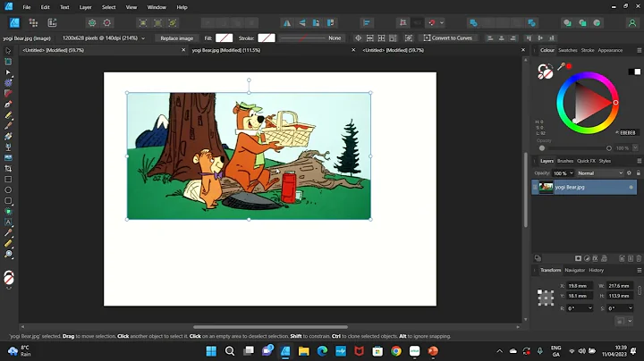Toggle the aspect ratio link in Transform
This screenshot has width=644, height=361.
click(640, 290)
